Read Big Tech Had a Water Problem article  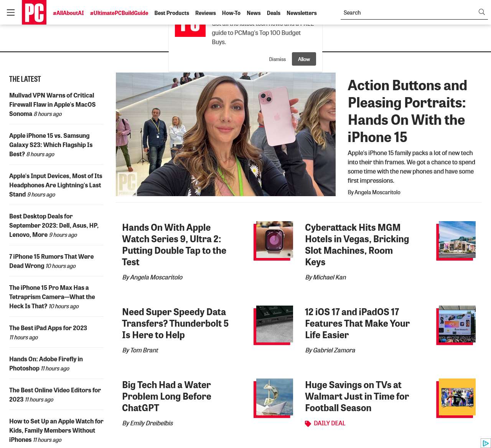(x=166, y=396)
